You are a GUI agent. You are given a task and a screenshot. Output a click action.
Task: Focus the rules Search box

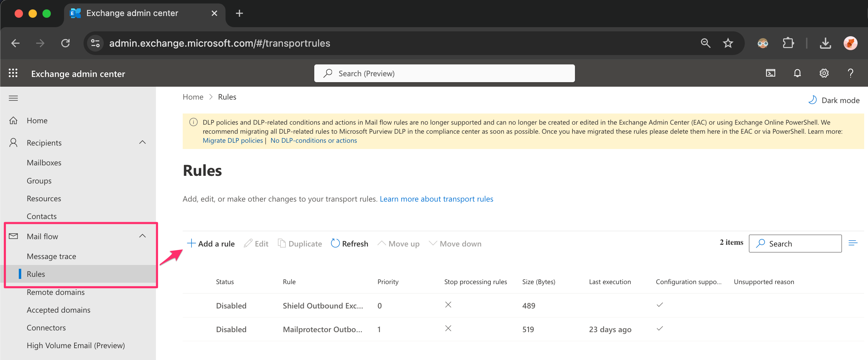point(795,243)
